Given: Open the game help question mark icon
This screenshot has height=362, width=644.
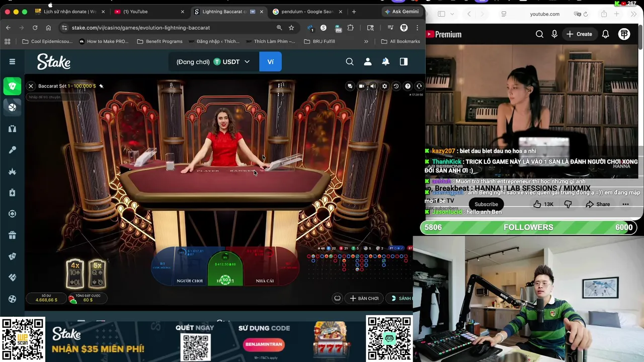Looking at the screenshot, I should point(408,86).
